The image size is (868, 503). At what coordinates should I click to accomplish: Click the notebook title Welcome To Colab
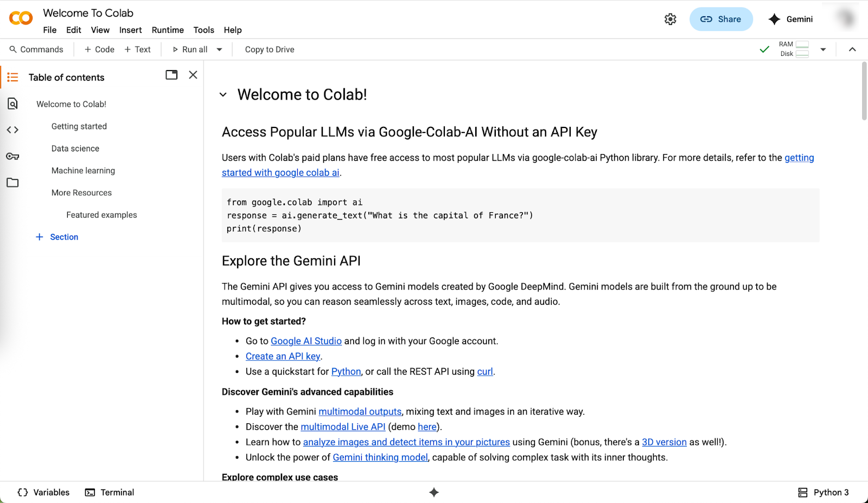click(x=88, y=13)
